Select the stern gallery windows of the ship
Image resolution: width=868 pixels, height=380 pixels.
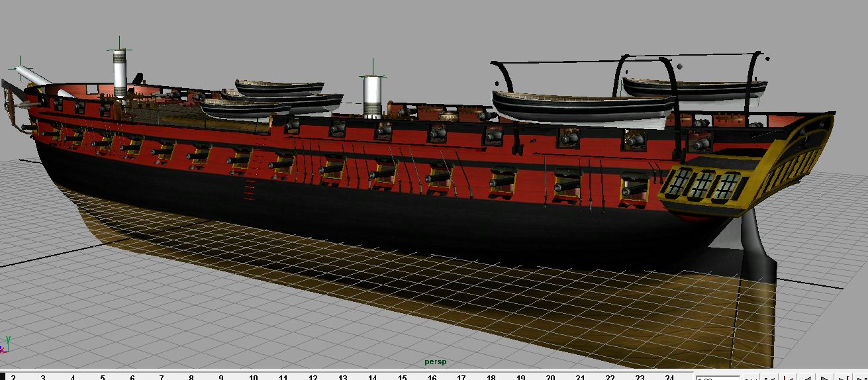tap(704, 184)
